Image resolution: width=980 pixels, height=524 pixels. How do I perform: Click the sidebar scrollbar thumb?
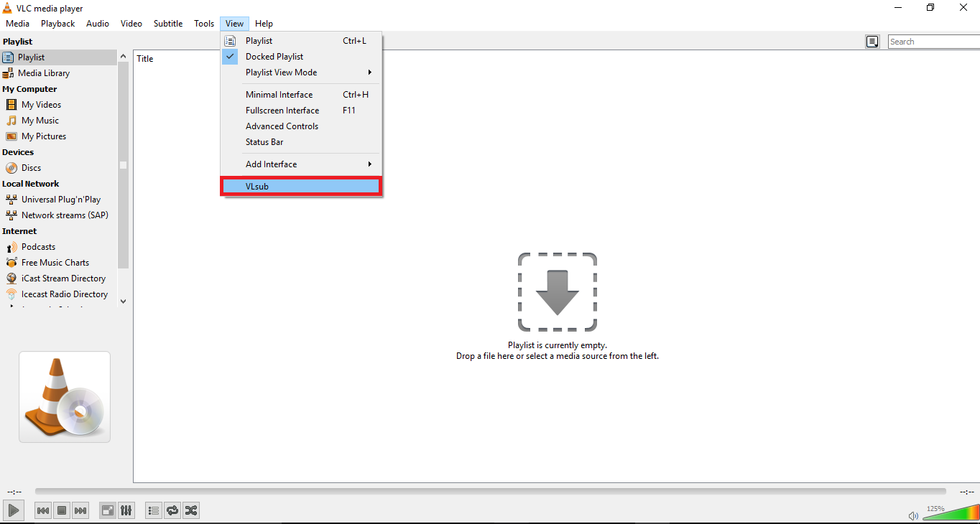pos(123,164)
